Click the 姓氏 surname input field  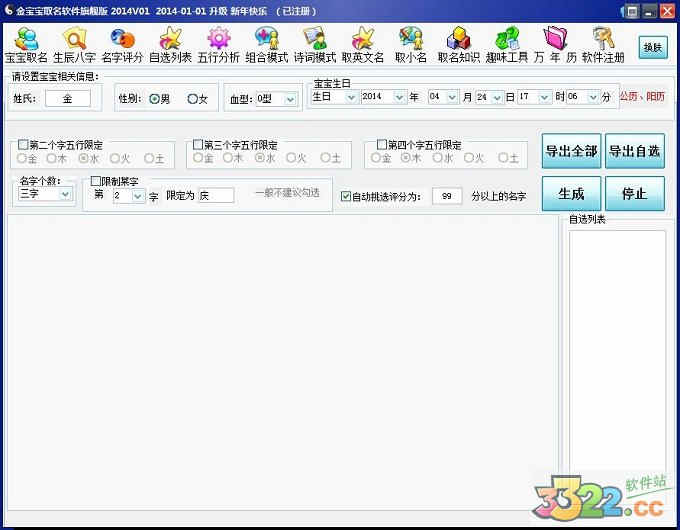pos(68,98)
